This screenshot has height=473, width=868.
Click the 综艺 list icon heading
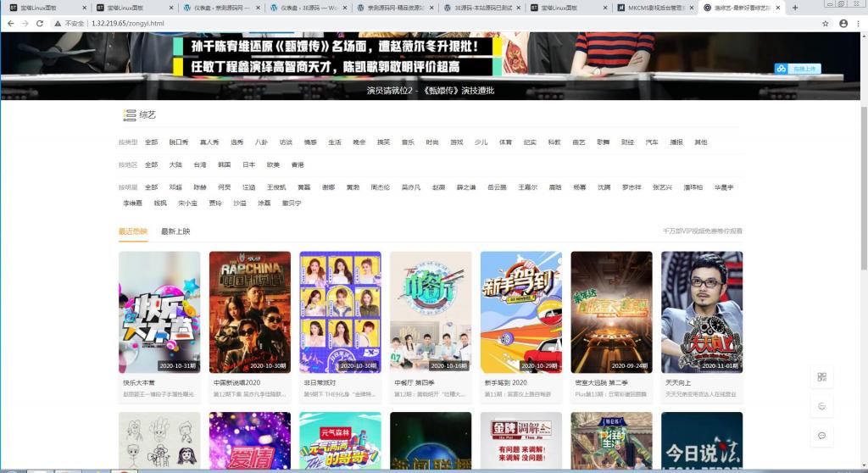(130, 114)
